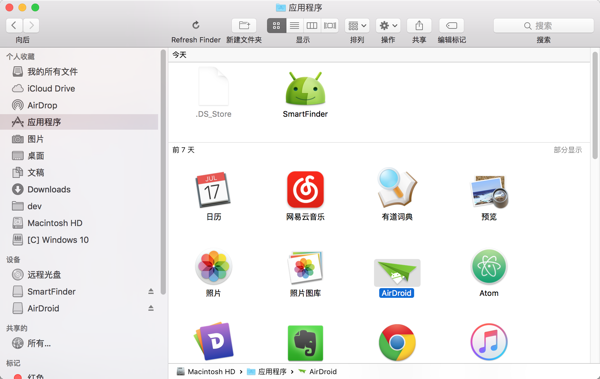600x379 pixels.
Task: Select the 有道词典 app icon
Action: click(x=397, y=188)
